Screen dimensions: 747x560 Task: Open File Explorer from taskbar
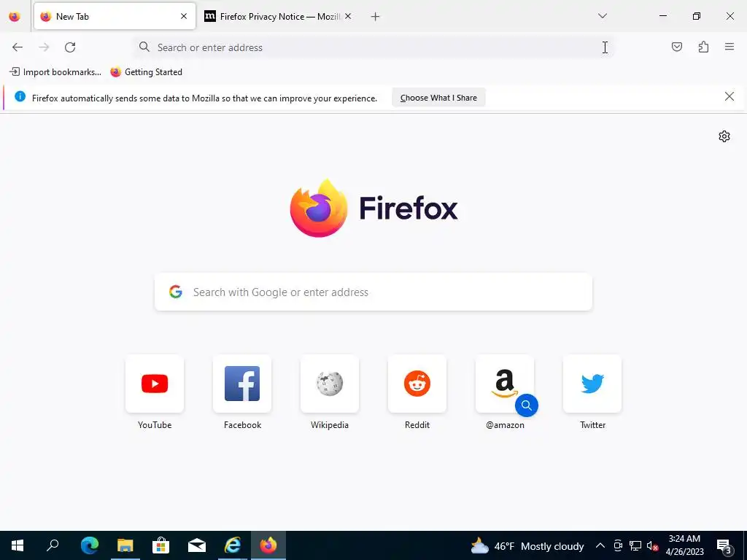pos(125,545)
